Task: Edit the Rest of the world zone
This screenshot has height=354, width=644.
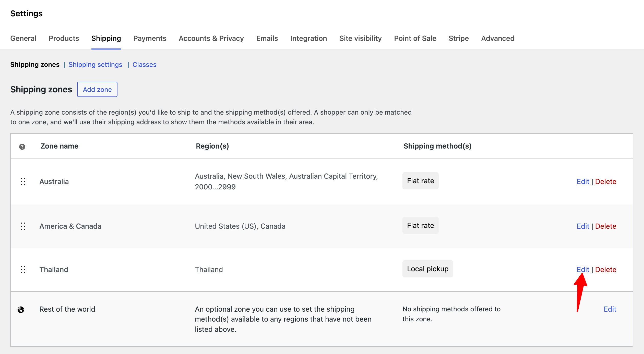Action: [x=610, y=309]
